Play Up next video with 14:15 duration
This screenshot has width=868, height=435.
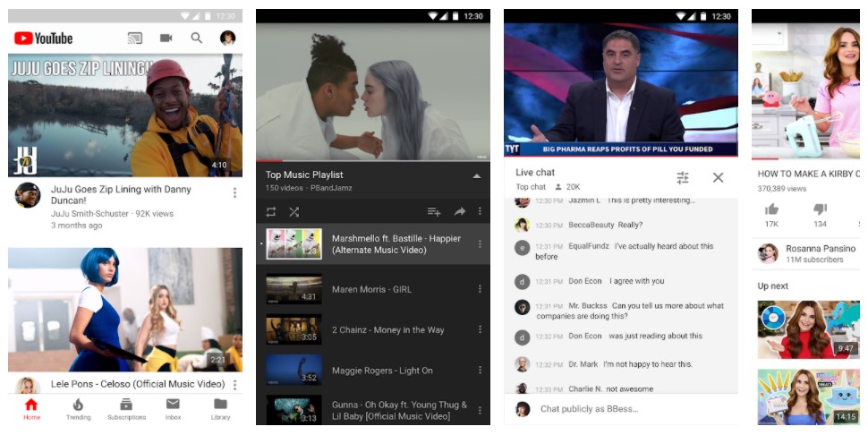point(808,397)
